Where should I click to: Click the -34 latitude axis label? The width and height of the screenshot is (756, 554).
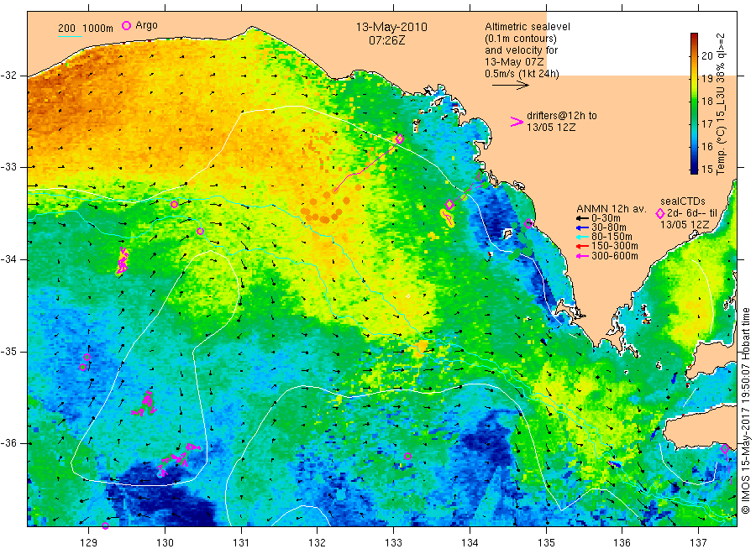(8, 259)
